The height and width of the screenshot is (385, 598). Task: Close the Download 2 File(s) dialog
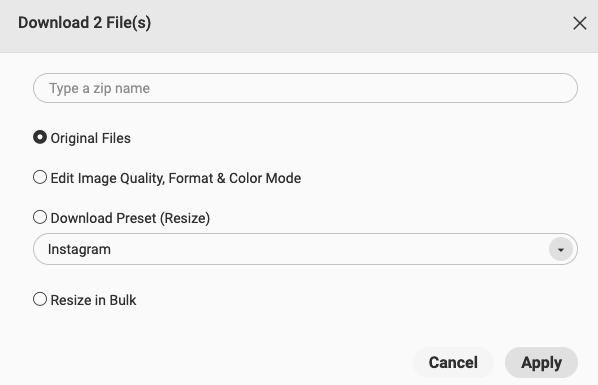(x=579, y=23)
